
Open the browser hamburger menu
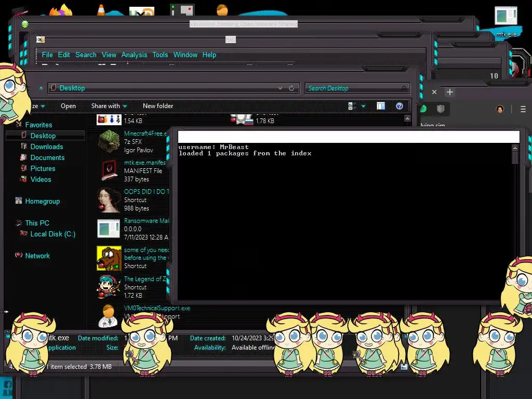523,109
